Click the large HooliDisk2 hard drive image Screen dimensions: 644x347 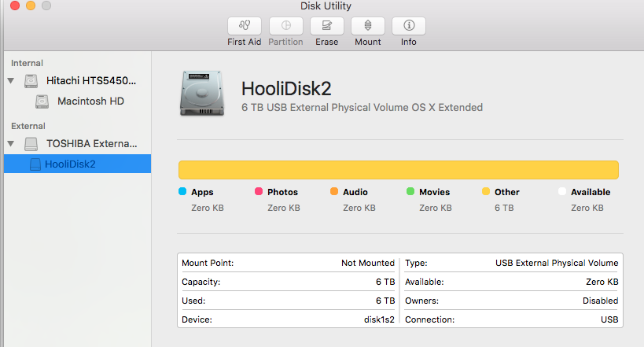[x=202, y=94]
